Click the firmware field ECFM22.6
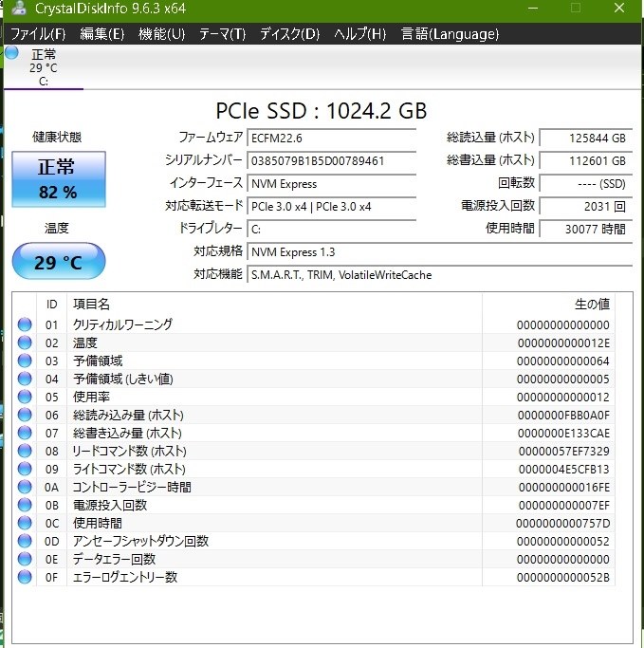Screen dimensions: 644x648 [331, 138]
